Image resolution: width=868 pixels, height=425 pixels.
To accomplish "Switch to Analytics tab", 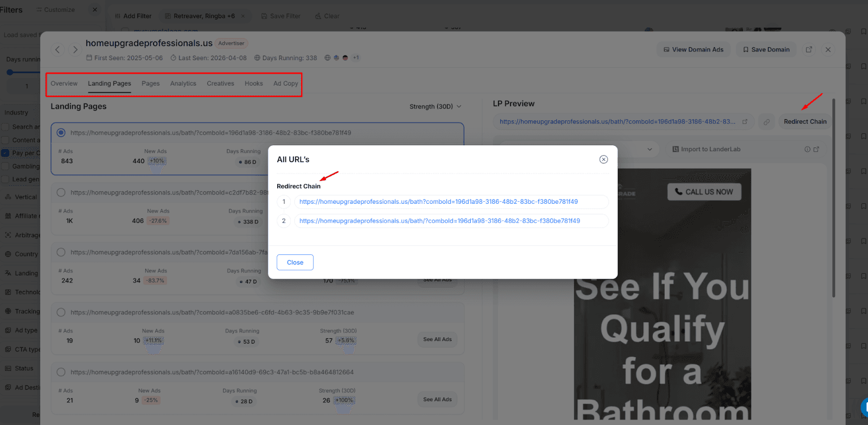I will (x=183, y=83).
